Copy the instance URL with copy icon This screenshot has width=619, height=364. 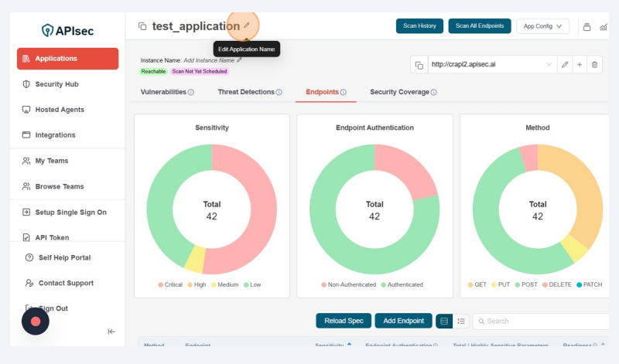coord(419,65)
